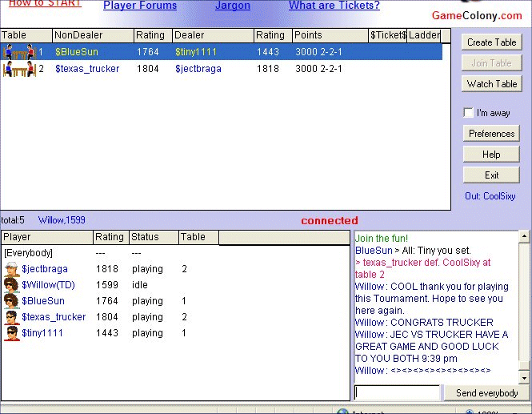
Task: Sort tables by the Rating column header
Action: 150,35
